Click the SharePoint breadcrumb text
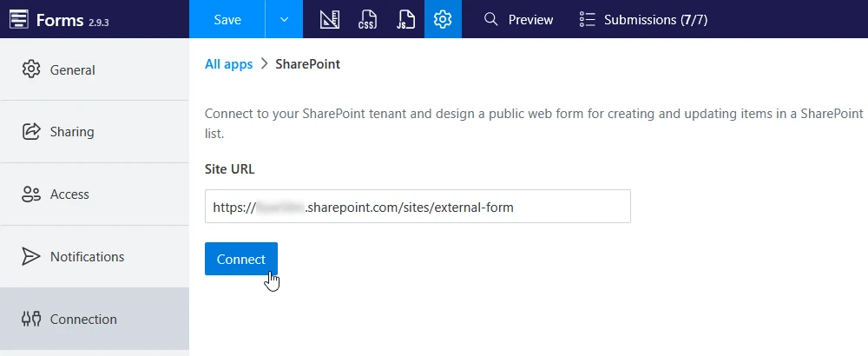Image resolution: width=868 pixels, height=356 pixels. coord(308,64)
